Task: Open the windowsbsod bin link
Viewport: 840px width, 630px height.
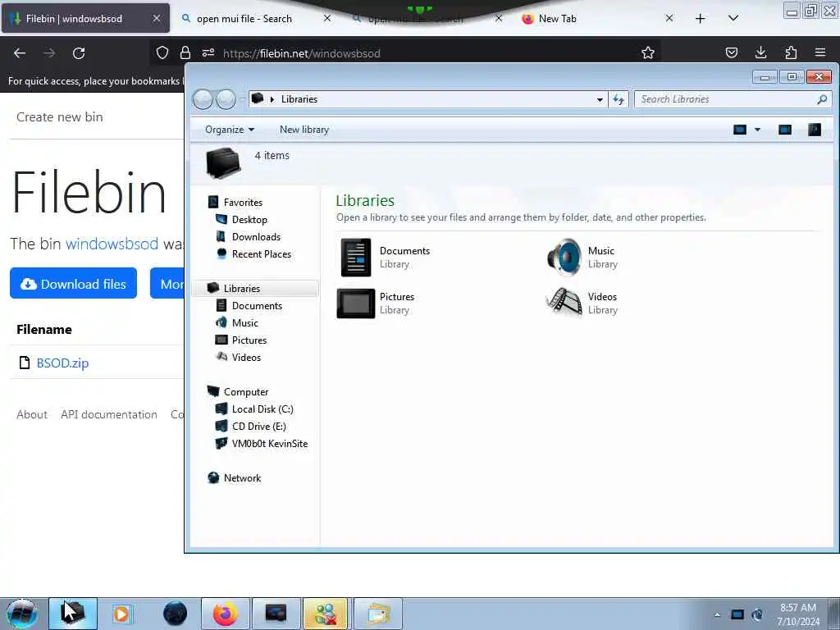Action: click(x=112, y=244)
